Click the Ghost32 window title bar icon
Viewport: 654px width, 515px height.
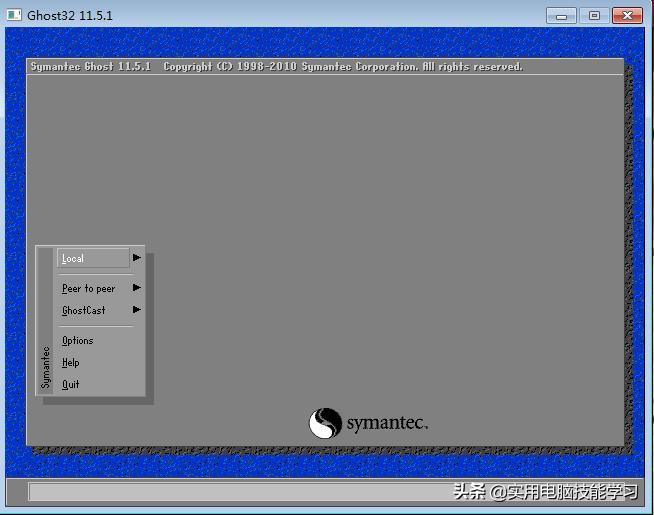(x=14, y=15)
